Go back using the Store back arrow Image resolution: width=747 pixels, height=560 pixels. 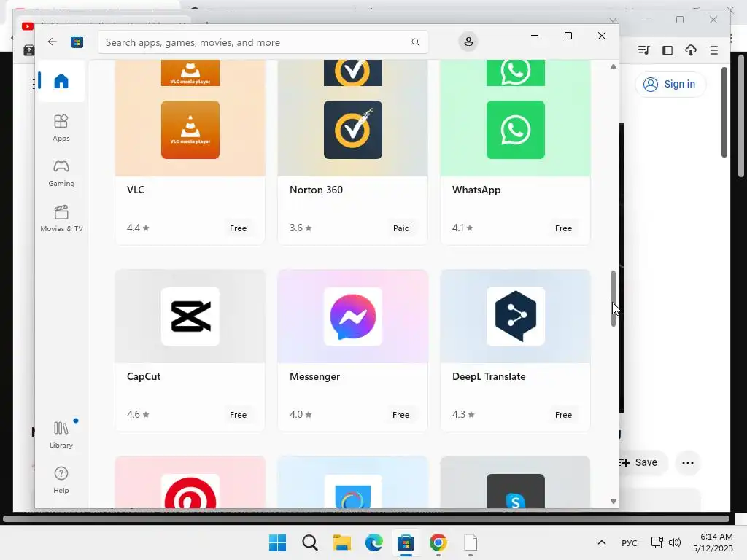click(52, 42)
